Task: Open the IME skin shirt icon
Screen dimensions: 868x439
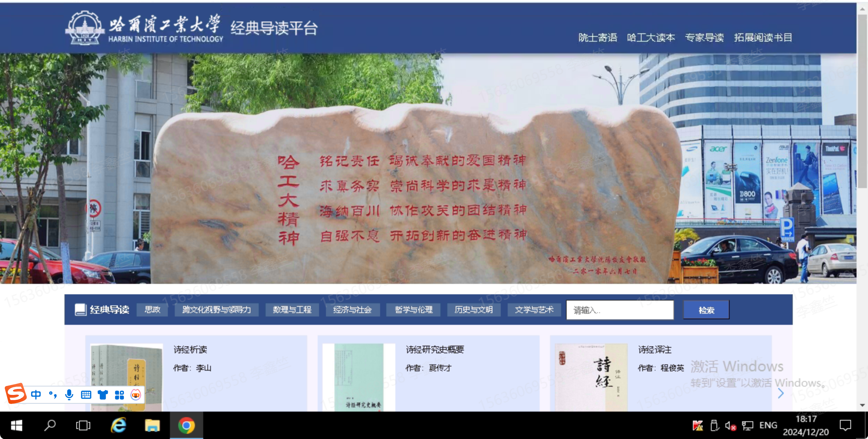Action: coord(103,395)
